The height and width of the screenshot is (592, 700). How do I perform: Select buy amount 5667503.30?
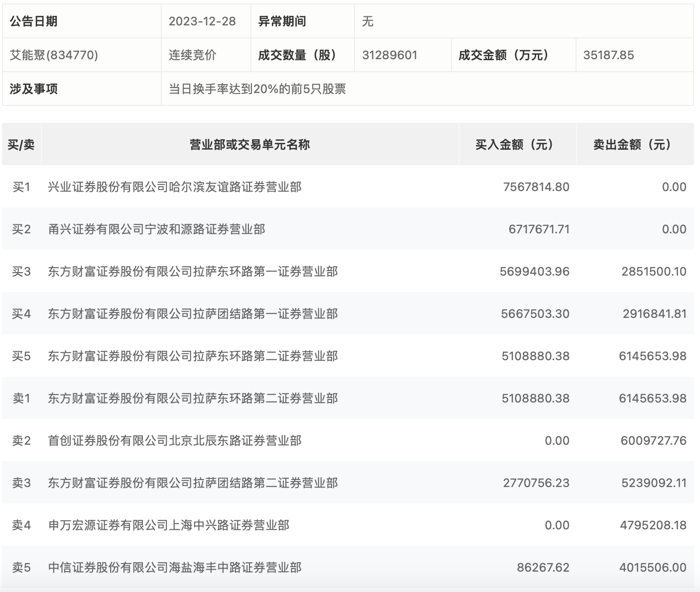(535, 313)
